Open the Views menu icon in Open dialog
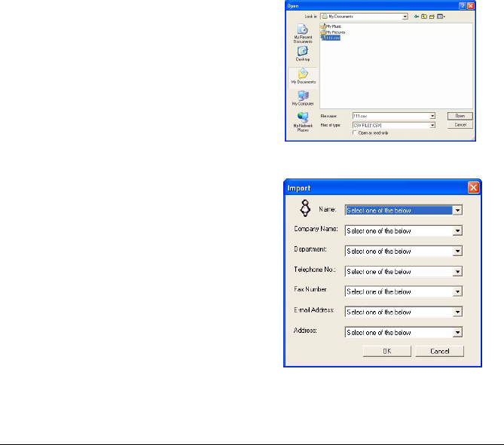The width and height of the screenshot is (504, 445). [441, 17]
